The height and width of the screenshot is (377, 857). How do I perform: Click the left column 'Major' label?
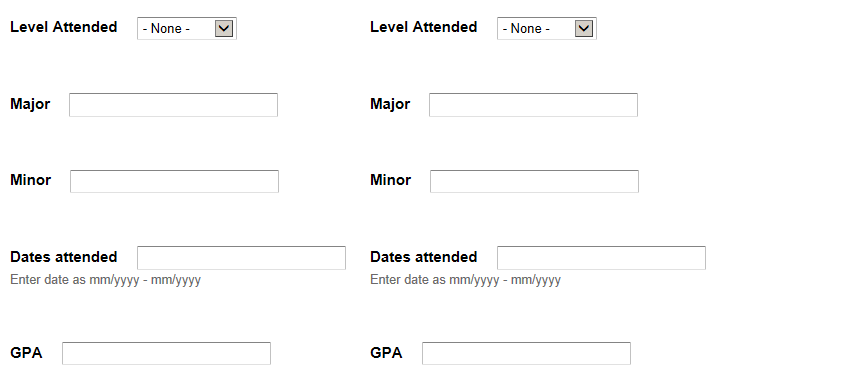(30, 104)
